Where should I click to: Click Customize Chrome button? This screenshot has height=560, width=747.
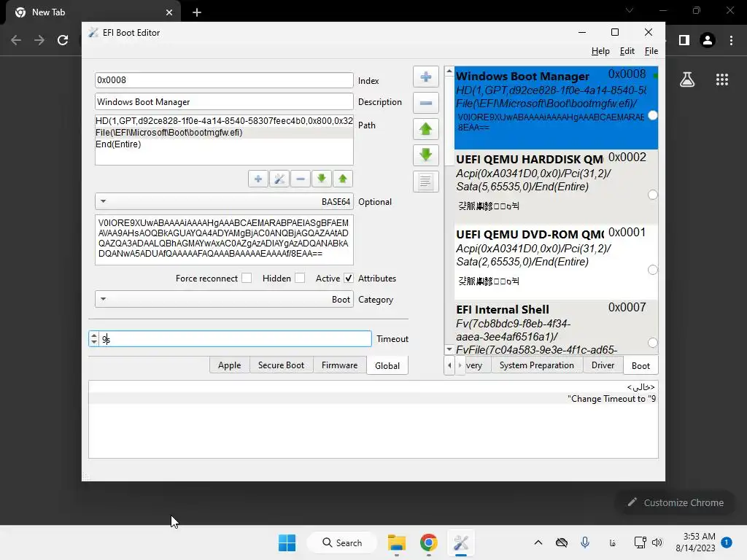click(675, 502)
